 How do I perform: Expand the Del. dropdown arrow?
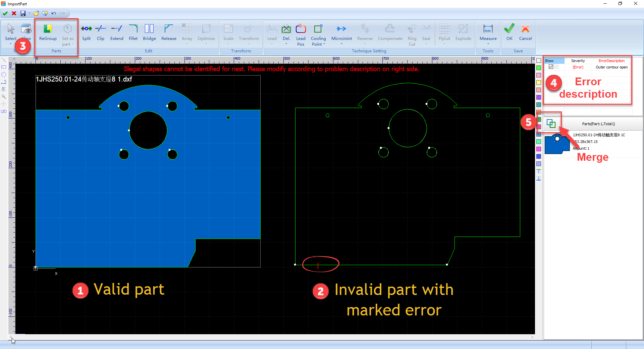[x=286, y=44]
